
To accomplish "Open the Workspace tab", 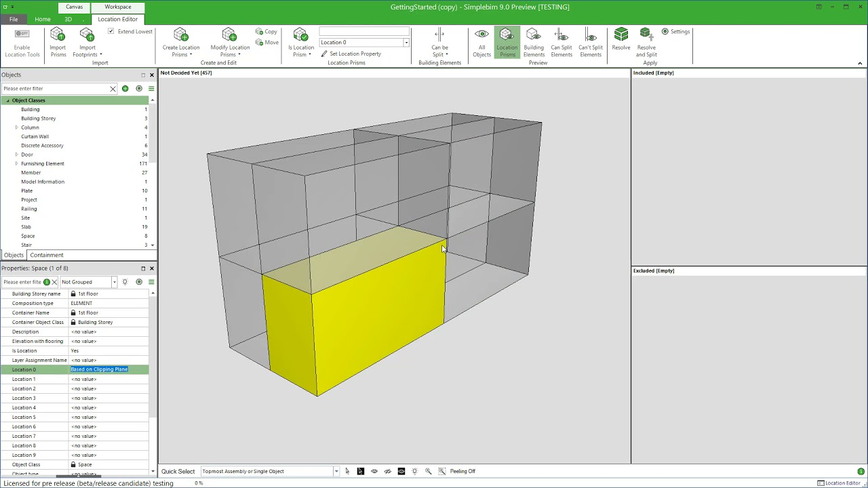I will (117, 7).
